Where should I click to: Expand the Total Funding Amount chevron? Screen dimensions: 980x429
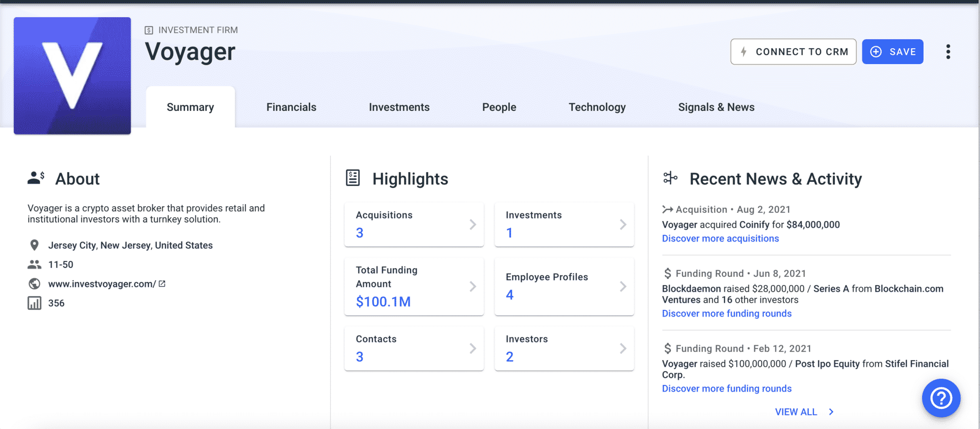[x=473, y=286]
